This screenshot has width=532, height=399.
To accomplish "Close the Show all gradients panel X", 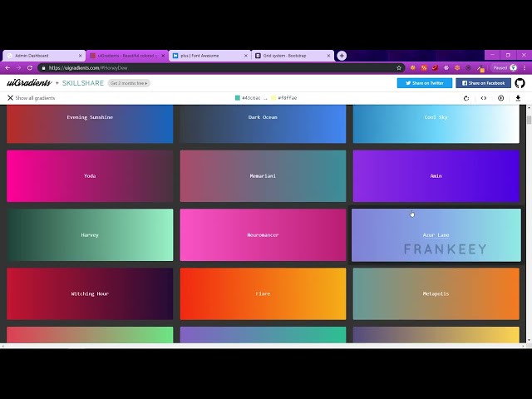I will click(10, 98).
